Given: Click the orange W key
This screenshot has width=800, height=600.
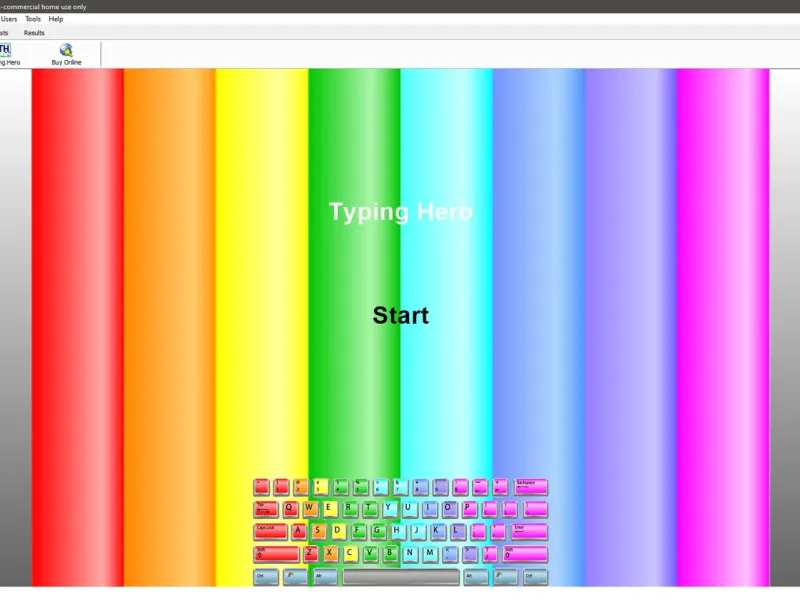Looking at the screenshot, I should 309,509.
